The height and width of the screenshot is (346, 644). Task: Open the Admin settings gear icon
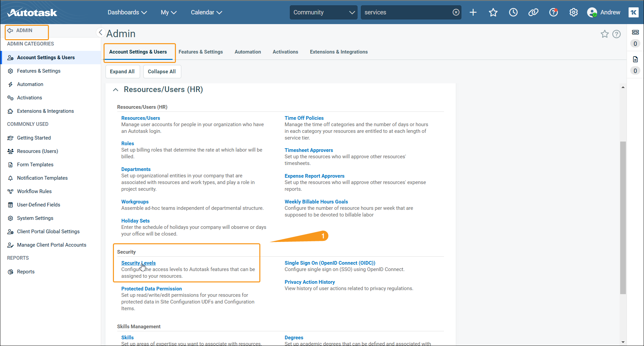pos(573,12)
